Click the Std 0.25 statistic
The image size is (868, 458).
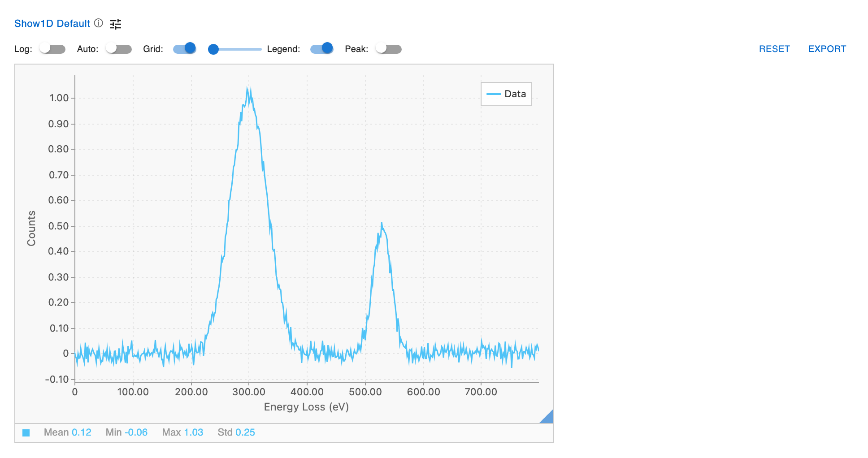tap(236, 432)
